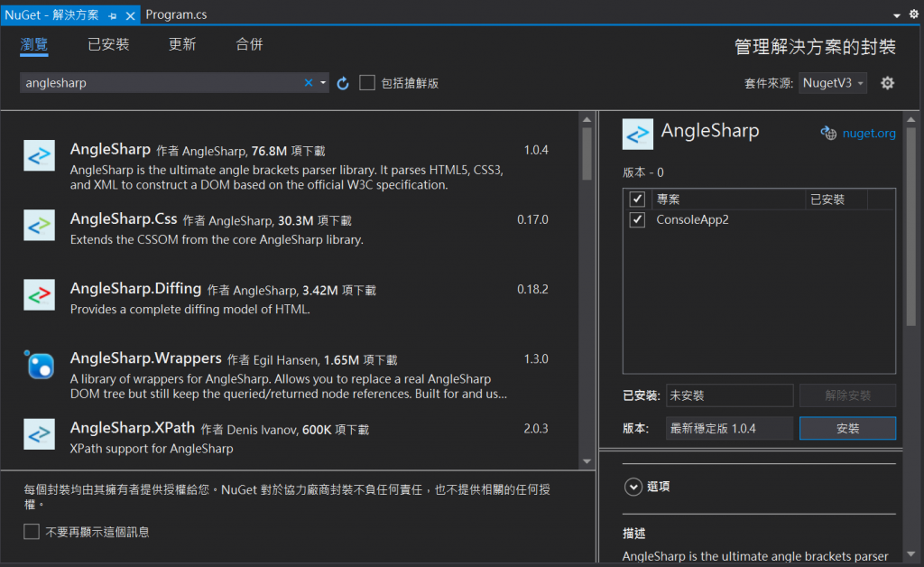Open tab window options gear at top right
Screen dimensions: 924x567
pyautogui.click(x=913, y=14)
